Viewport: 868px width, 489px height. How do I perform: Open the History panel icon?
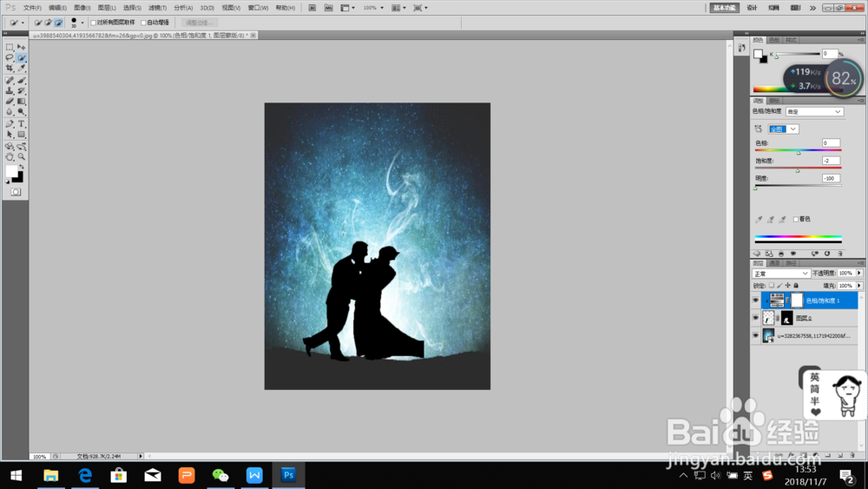(742, 48)
